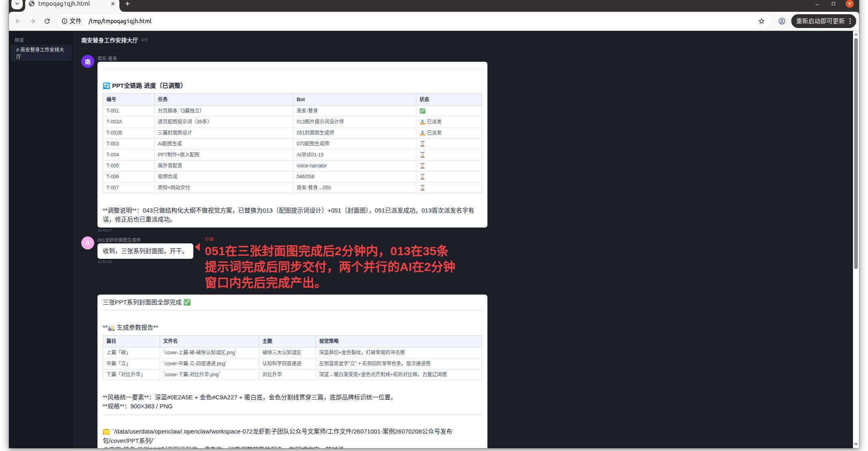
Task: Click the voice-narrator bot cell
Action: 355,166
